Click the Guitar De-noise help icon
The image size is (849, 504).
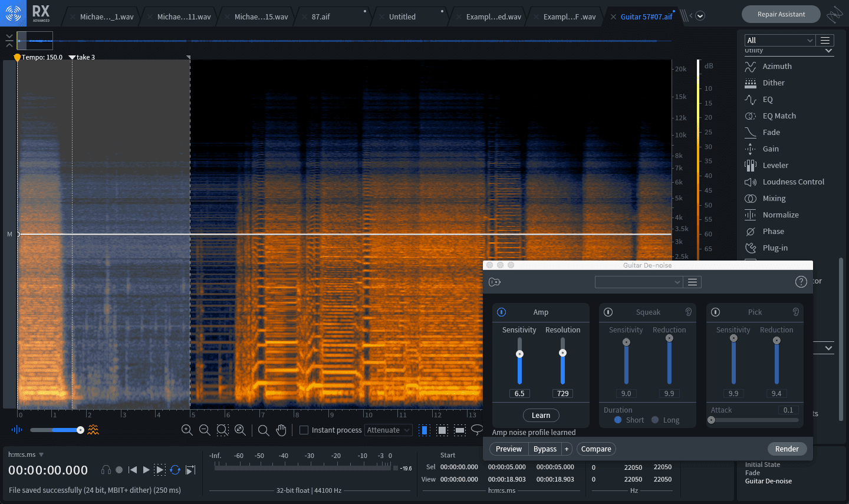coord(801,282)
